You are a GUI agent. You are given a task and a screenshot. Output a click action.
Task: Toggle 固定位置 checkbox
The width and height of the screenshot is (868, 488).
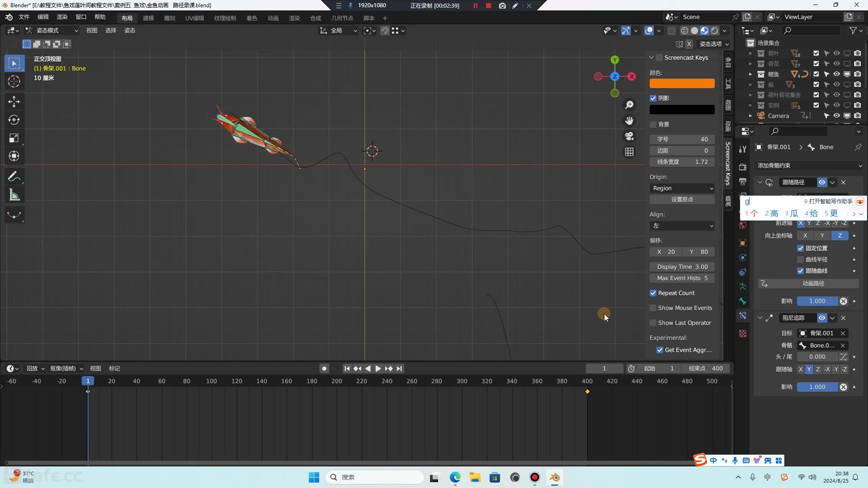[801, 248]
